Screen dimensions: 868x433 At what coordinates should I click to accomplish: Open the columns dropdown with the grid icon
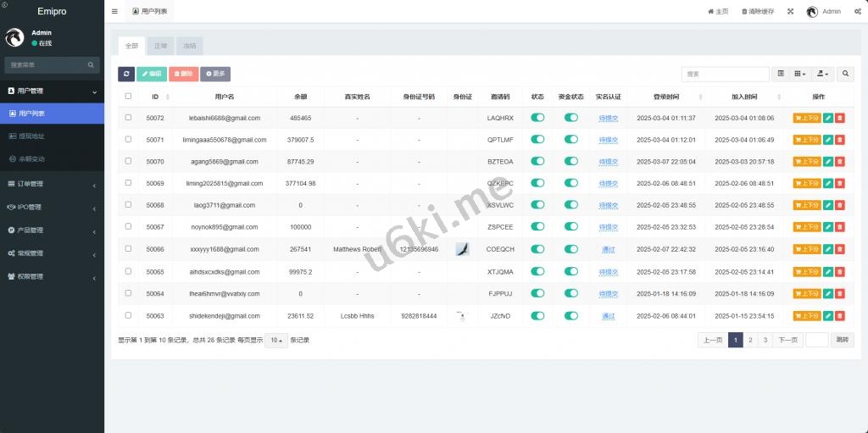(799, 75)
